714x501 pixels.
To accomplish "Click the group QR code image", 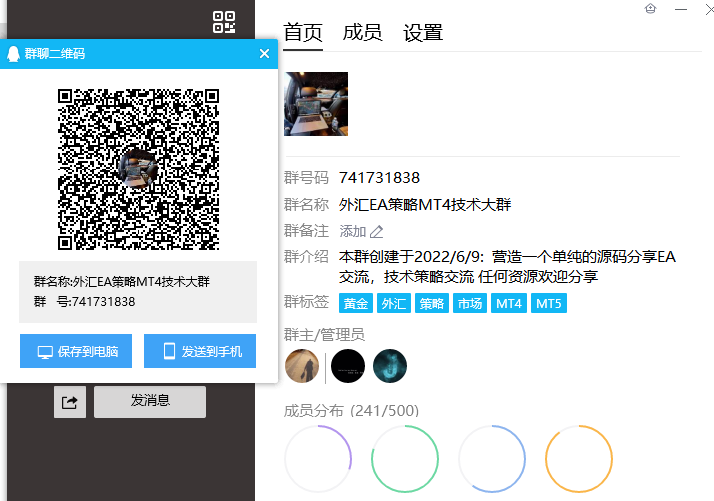I will pos(138,169).
